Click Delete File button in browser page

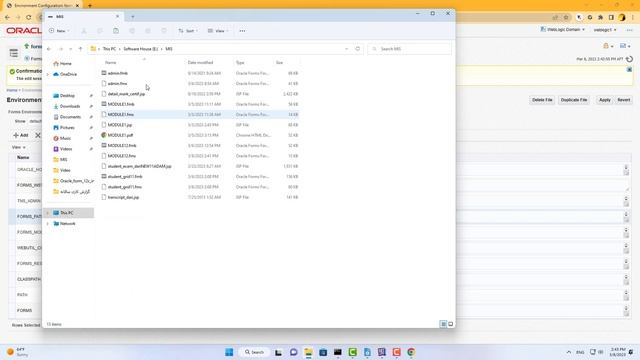click(542, 100)
